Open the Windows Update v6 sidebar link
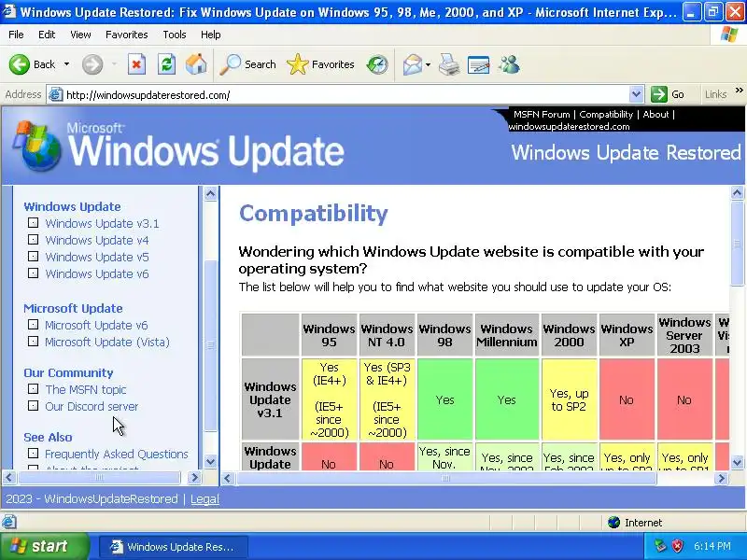Viewport: 747px width, 560px height. coord(97,273)
